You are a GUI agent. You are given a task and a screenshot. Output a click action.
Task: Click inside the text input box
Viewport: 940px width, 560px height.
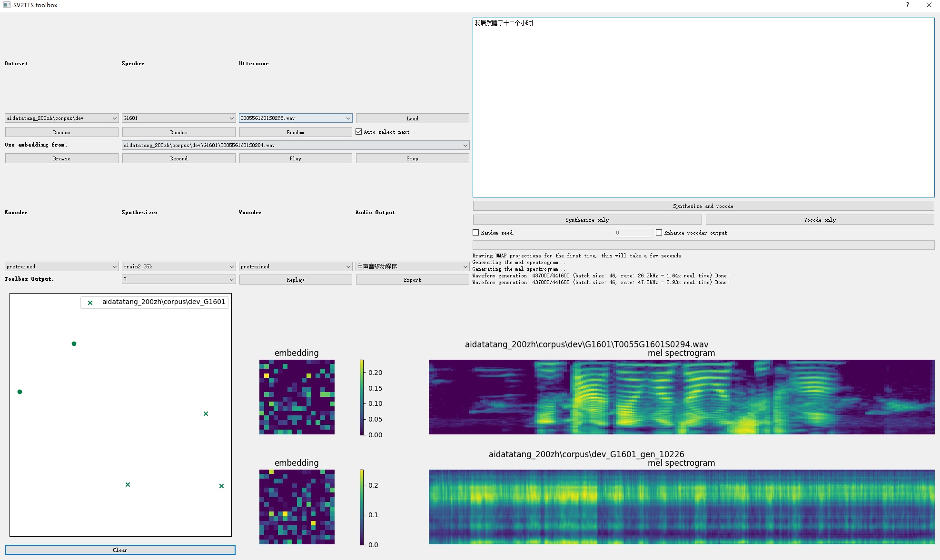click(703, 107)
